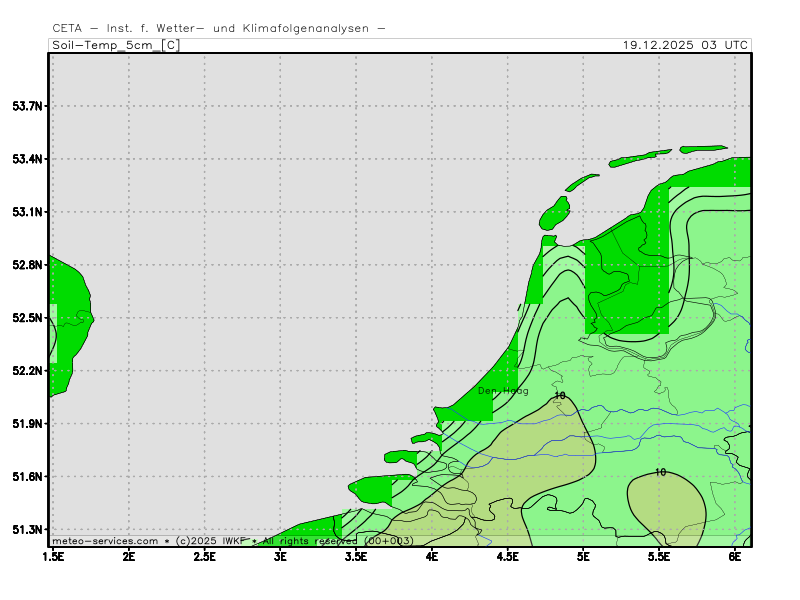Click the 52.5N latitude axis label
The width and height of the screenshot is (800, 600).
[27, 318]
